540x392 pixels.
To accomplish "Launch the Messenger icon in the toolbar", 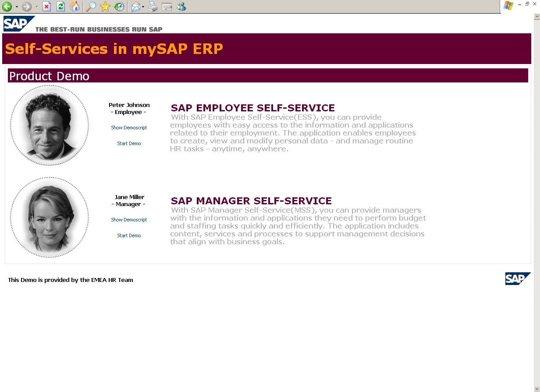I will [x=181, y=7].
